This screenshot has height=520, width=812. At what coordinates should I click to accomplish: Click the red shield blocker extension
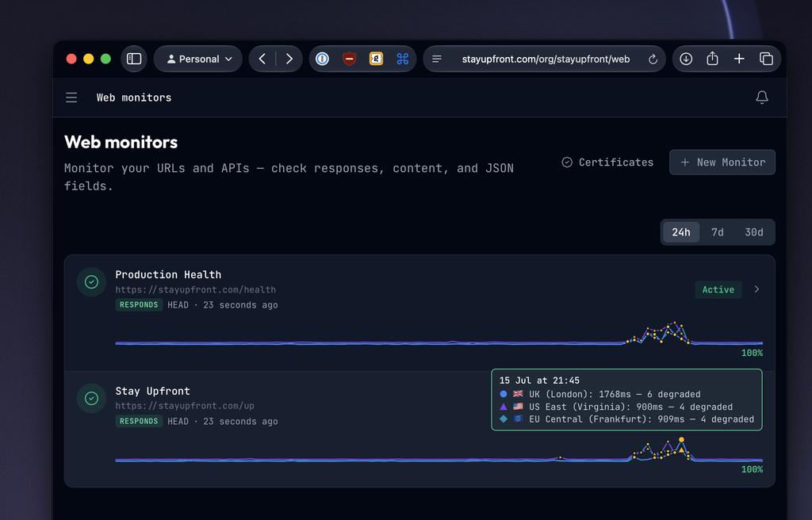click(x=350, y=59)
